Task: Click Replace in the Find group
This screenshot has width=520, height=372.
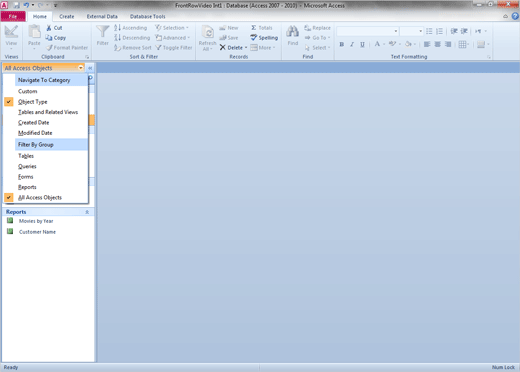Action: point(317,28)
